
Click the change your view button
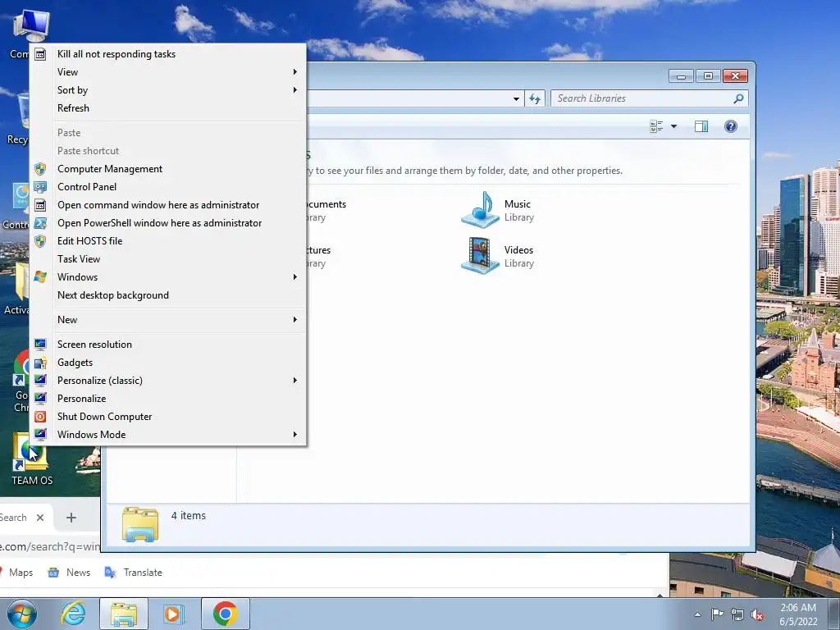(655, 126)
